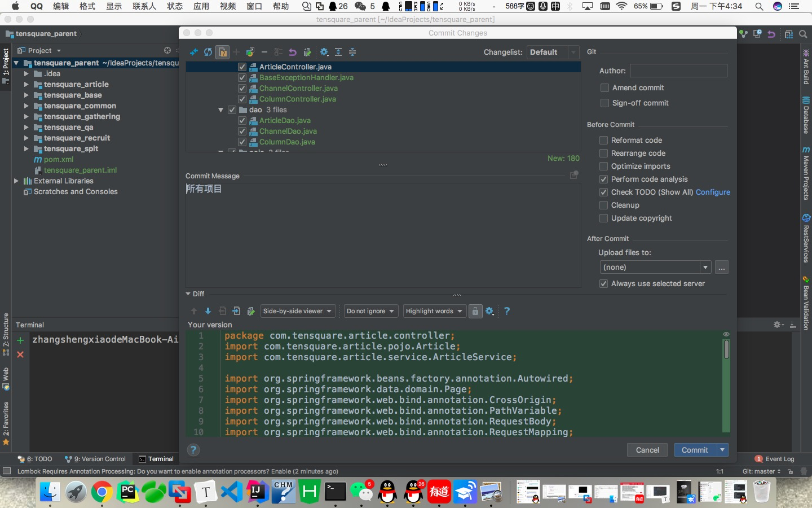Enable Amend commit checkbox
The image size is (812, 508).
pos(604,87)
